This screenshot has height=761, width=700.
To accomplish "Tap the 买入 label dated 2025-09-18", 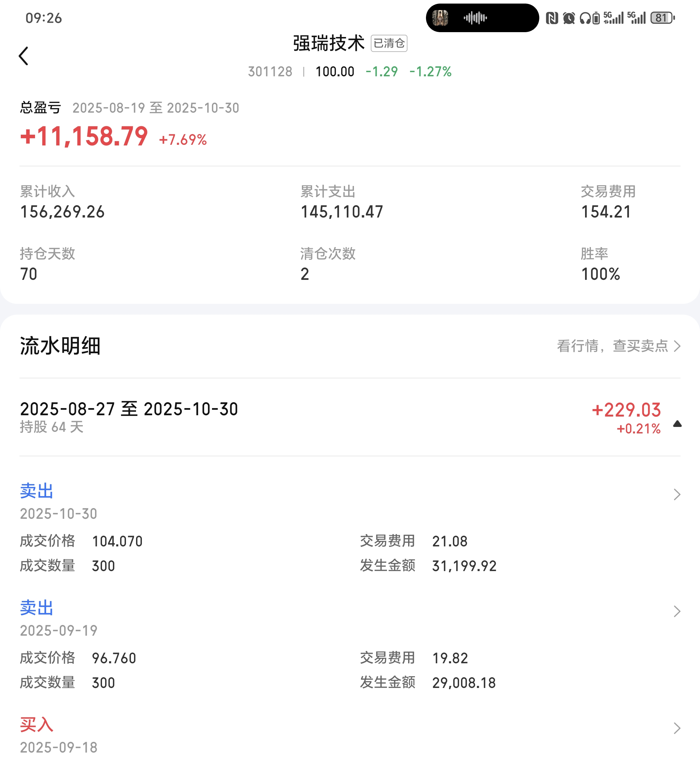I will [36, 725].
